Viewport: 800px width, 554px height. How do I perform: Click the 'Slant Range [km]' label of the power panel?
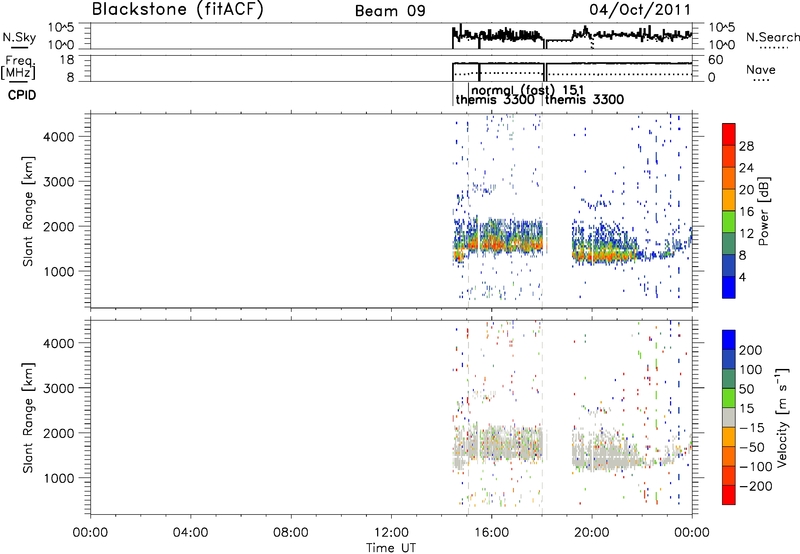tap(28, 211)
